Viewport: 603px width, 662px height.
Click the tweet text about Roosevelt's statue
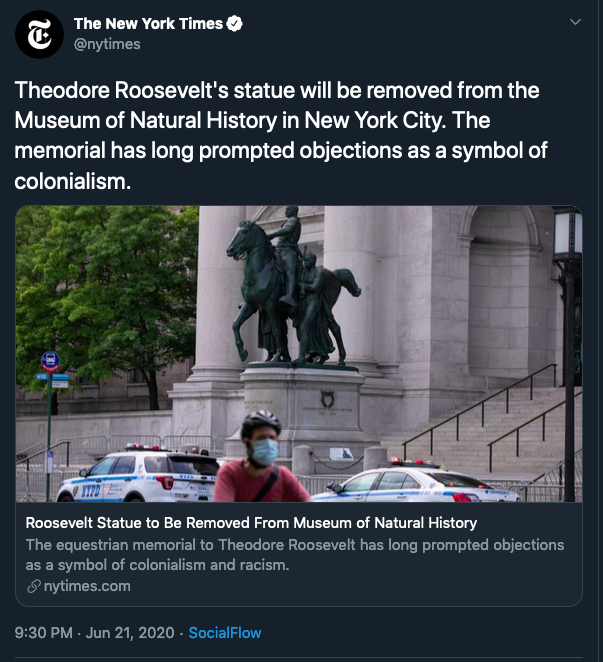click(x=281, y=136)
